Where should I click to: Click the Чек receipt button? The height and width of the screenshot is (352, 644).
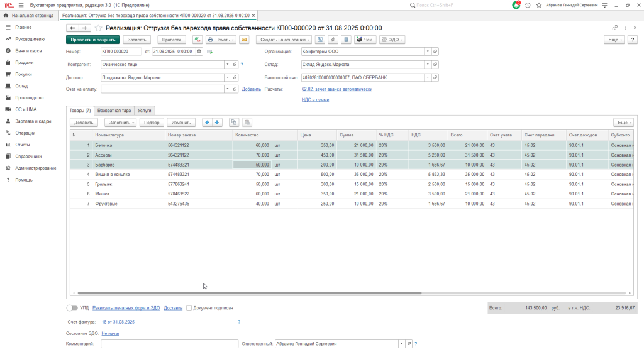click(x=364, y=40)
